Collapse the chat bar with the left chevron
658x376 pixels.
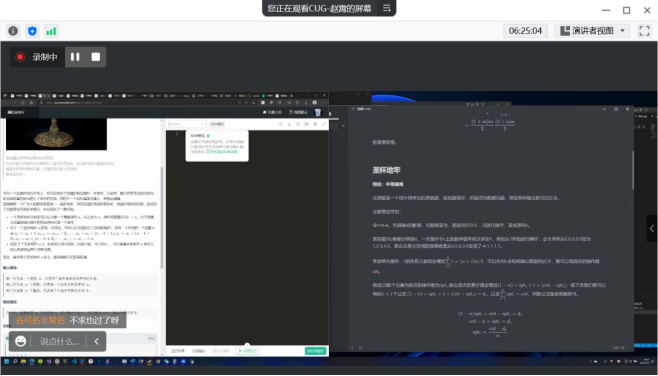point(97,341)
